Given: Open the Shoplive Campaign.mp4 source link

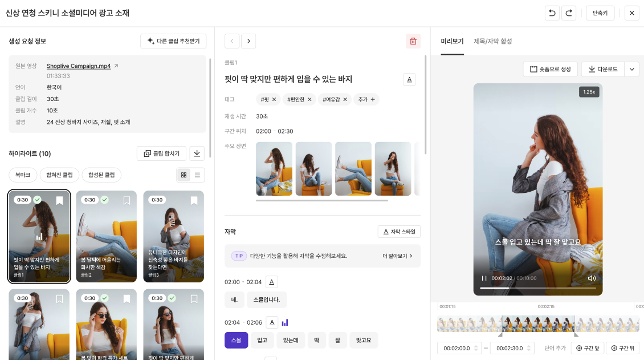Looking at the screenshot, I should 79,66.
